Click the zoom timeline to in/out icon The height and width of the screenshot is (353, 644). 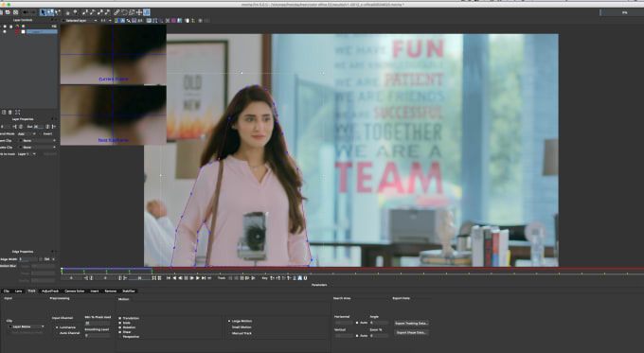(154, 278)
